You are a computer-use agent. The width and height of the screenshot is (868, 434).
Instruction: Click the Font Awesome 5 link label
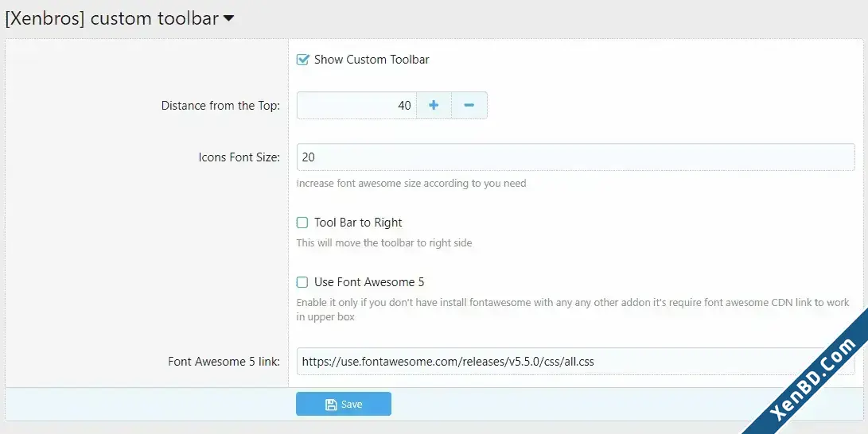point(224,362)
